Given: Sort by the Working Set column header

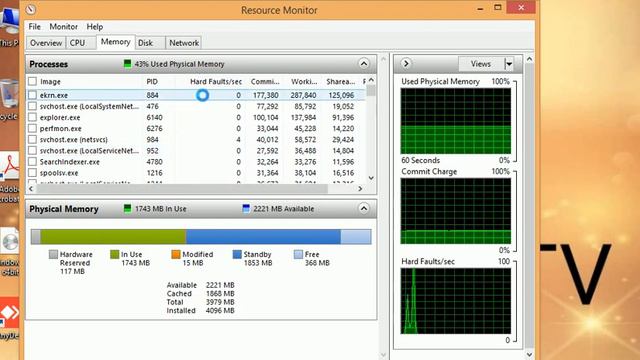Looking at the screenshot, I should pos(303,82).
